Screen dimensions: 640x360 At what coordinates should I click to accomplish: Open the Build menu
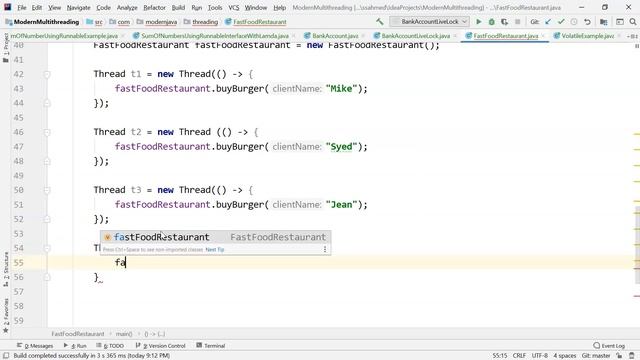(178, 7)
